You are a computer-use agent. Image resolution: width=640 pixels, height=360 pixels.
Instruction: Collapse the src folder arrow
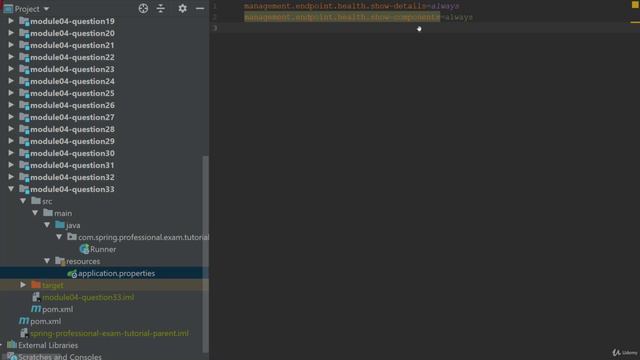[x=23, y=201]
